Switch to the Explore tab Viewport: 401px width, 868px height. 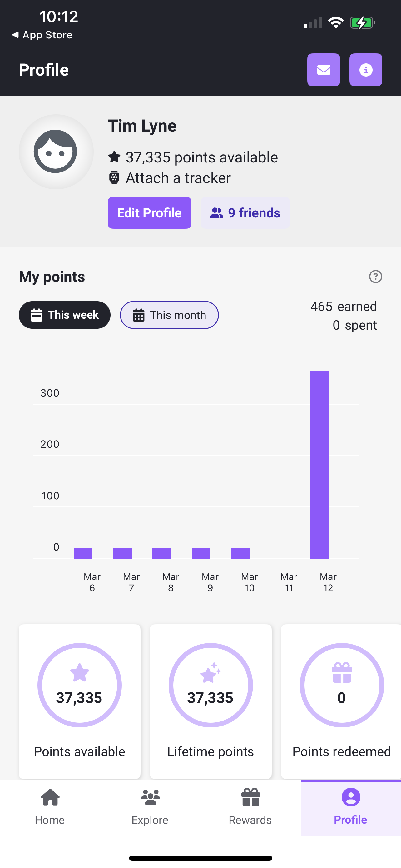[150, 807]
